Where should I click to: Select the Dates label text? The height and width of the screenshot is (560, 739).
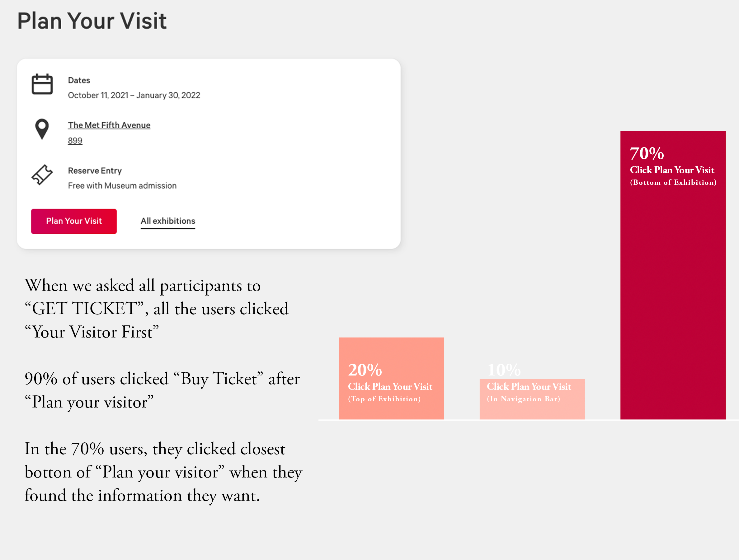(x=79, y=81)
